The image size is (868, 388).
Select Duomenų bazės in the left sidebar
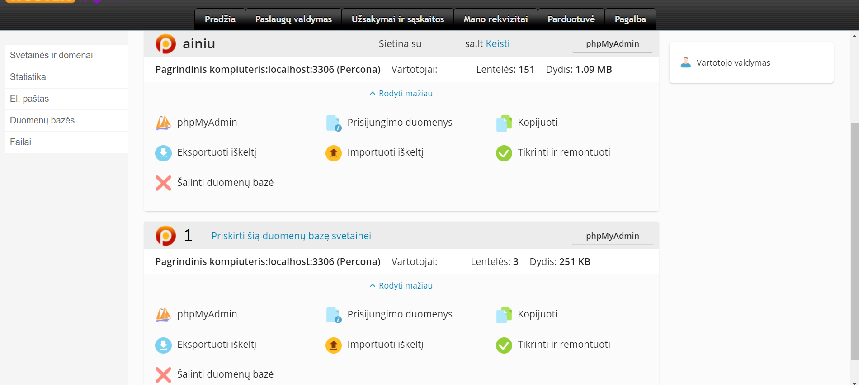(42, 120)
